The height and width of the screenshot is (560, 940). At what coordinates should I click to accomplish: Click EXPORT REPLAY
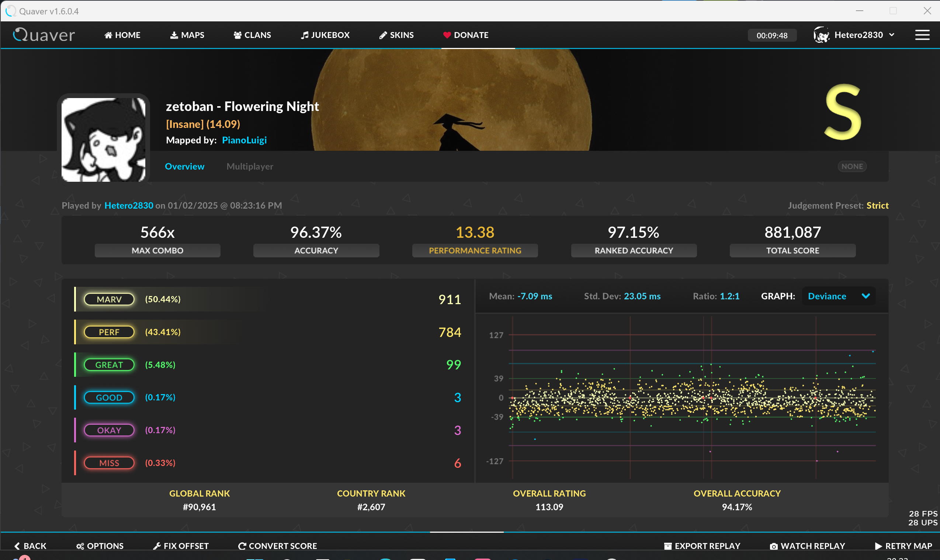click(702, 546)
